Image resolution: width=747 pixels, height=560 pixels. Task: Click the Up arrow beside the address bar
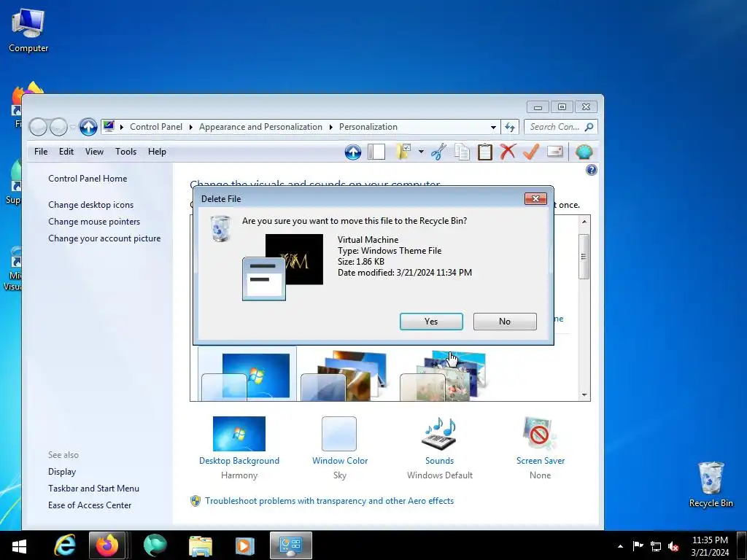click(88, 127)
